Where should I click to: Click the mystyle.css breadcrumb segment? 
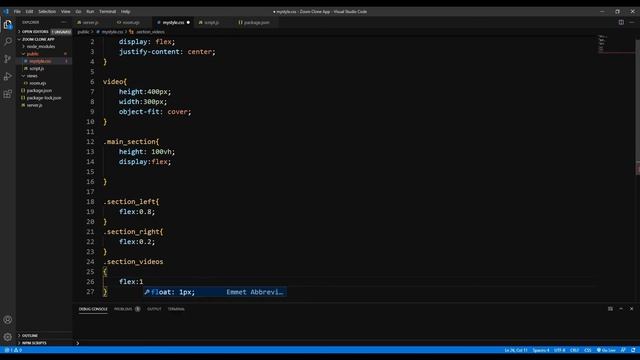point(112,32)
